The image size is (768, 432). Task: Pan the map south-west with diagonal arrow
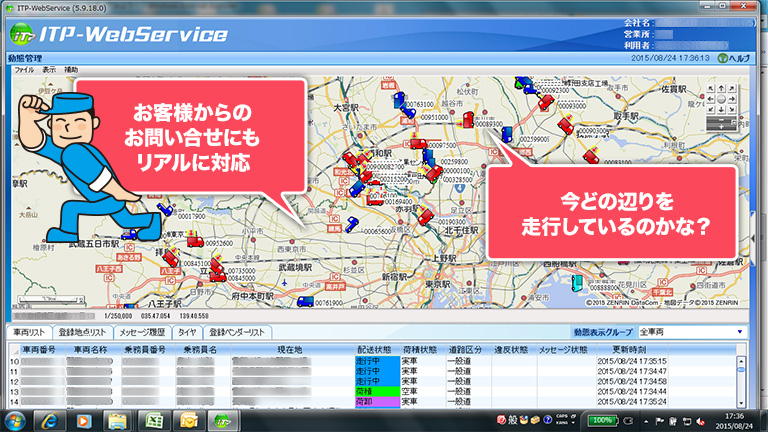[711, 109]
